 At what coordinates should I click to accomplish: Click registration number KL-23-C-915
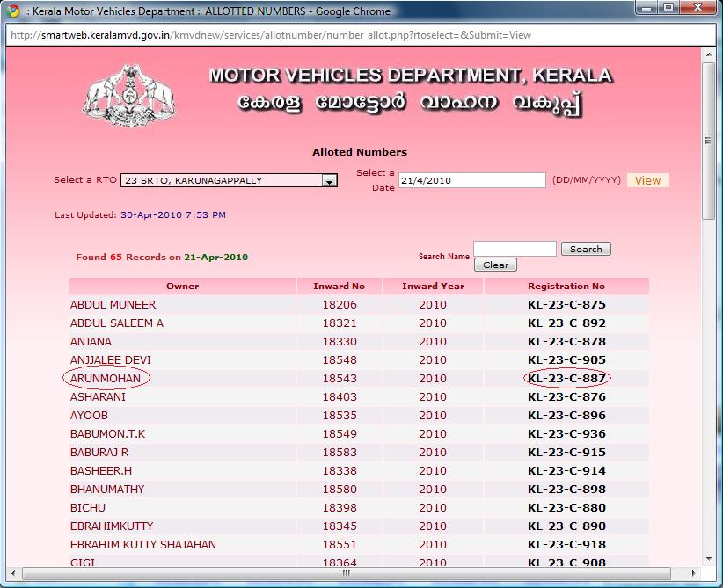pos(566,452)
